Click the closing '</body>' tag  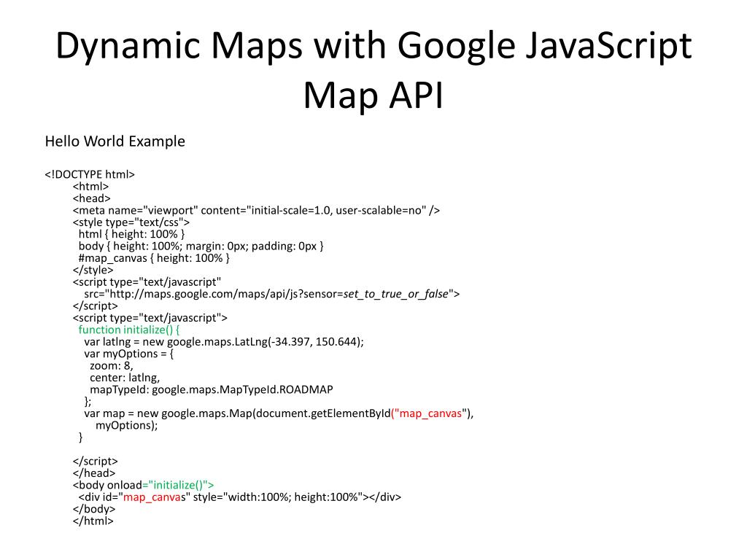(x=94, y=509)
